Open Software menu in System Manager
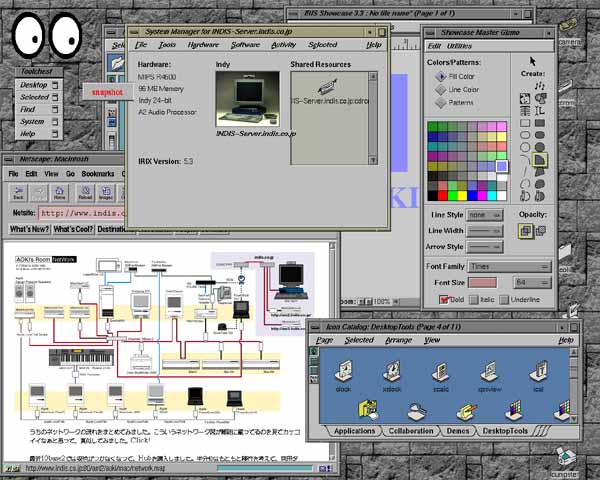Screen dimensions: 600x480 coord(245,45)
